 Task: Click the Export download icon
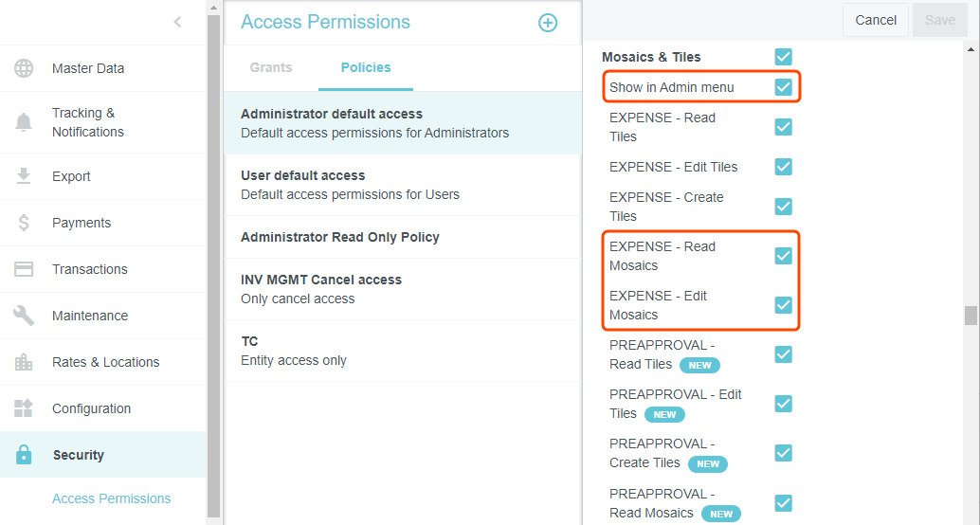pyautogui.click(x=24, y=176)
